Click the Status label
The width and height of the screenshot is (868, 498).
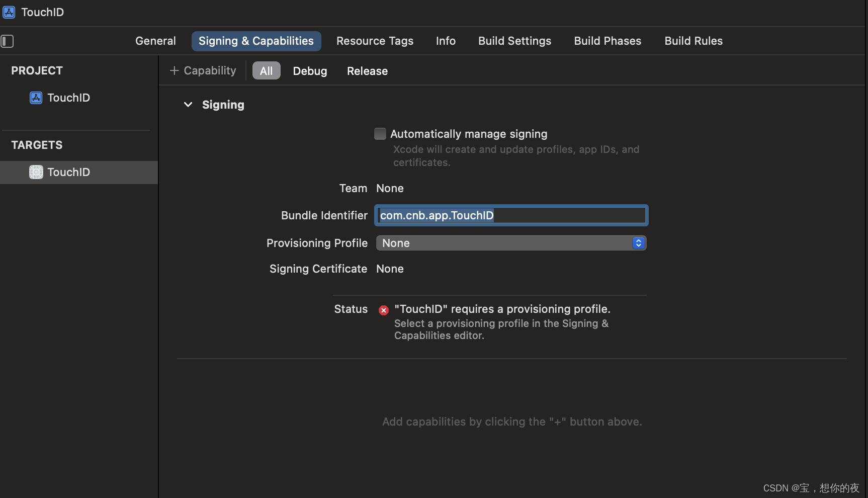(x=351, y=309)
